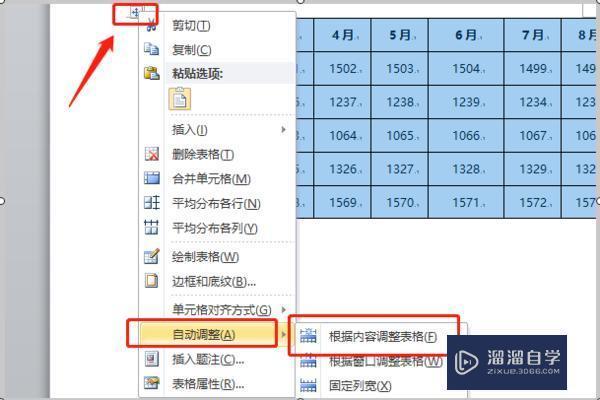Choose the Keep Source Formatting paste button

tap(180, 99)
